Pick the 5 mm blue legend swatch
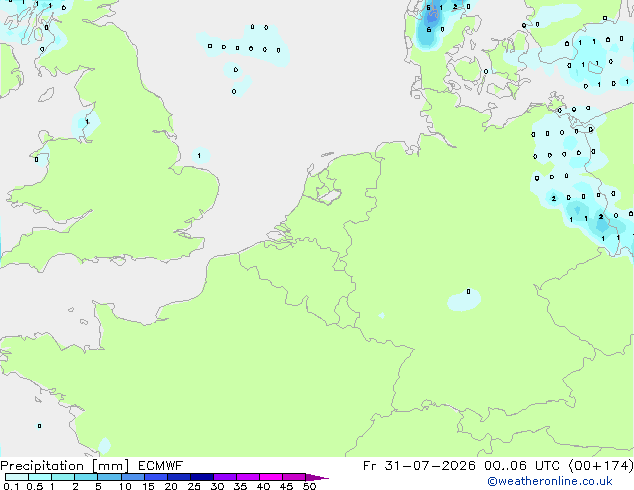The width and height of the screenshot is (634, 490). [x=109, y=477]
